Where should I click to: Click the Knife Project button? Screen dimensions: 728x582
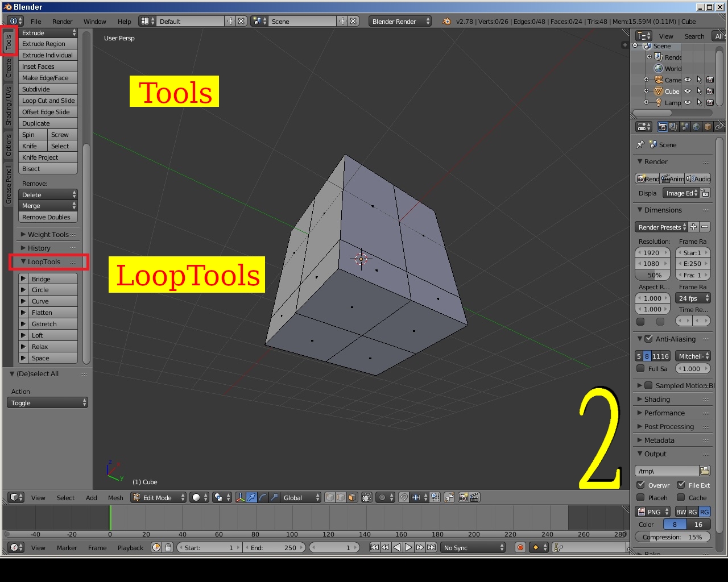pyautogui.click(x=48, y=157)
